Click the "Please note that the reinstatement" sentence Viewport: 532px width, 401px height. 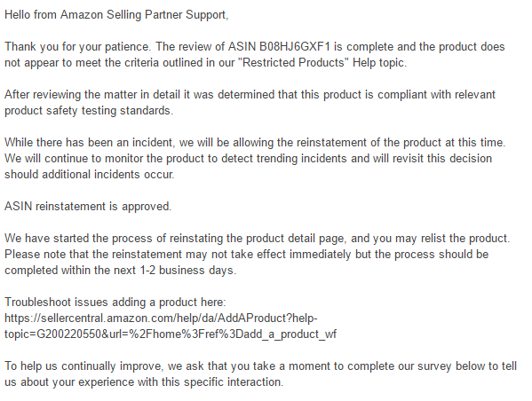246,255
